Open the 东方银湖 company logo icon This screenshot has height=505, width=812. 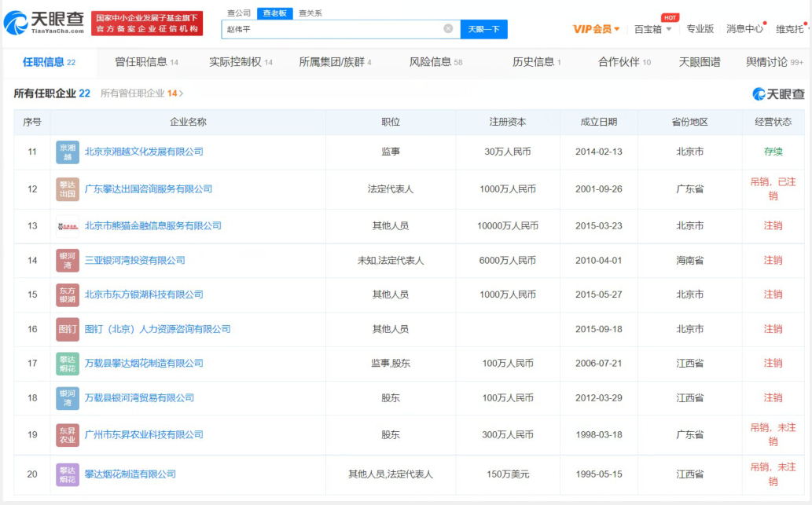pyautogui.click(x=68, y=295)
